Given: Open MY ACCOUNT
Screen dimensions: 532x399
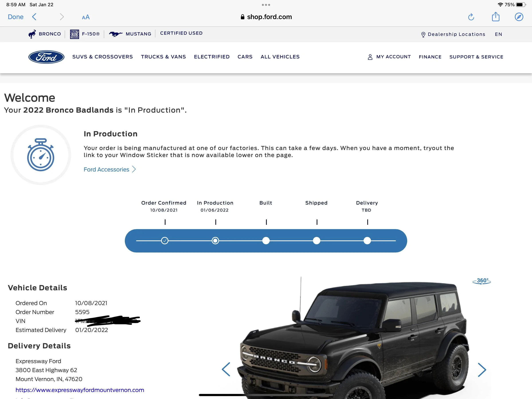Looking at the screenshot, I should click(x=393, y=57).
